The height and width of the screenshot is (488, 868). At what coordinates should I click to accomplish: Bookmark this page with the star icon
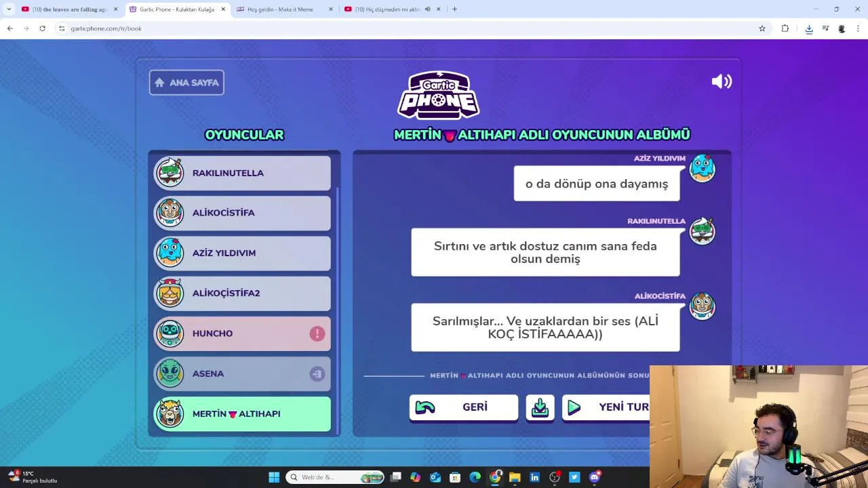tap(762, 28)
